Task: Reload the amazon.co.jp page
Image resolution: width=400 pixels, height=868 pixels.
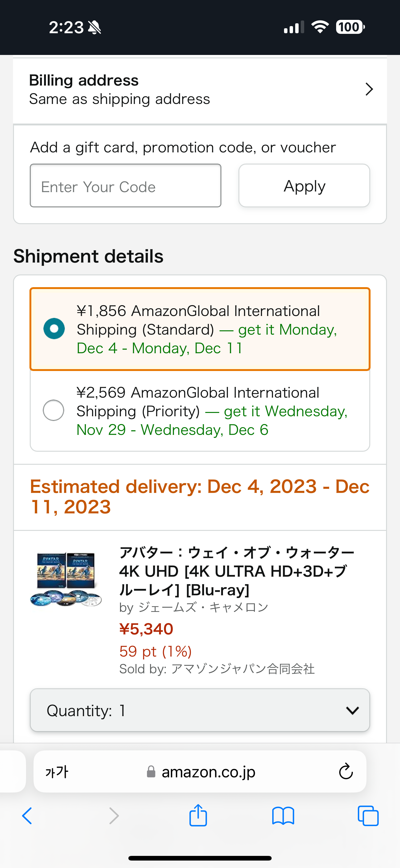Action: (x=345, y=772)
